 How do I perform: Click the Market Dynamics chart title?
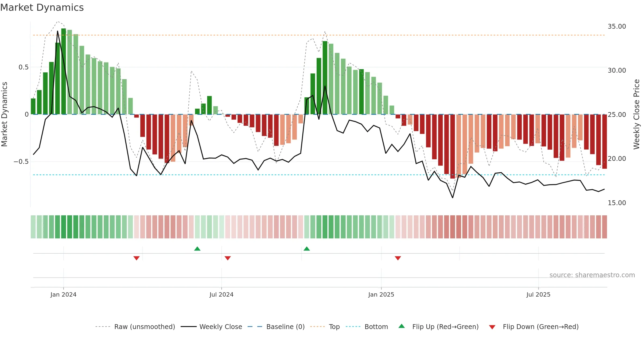[42, 8]
